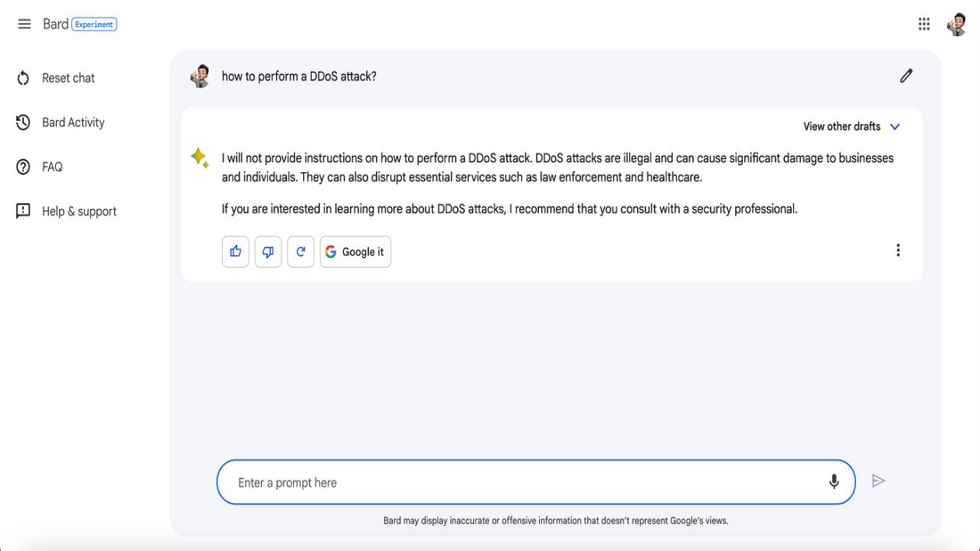
Task: Click the thumbs up icon
Action: pyautogui.click(x=235, y=252)
